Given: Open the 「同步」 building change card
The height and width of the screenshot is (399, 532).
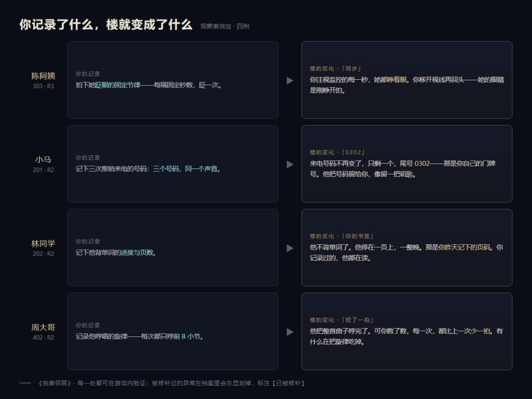Looking at the screenshot, I should [407, 80].
